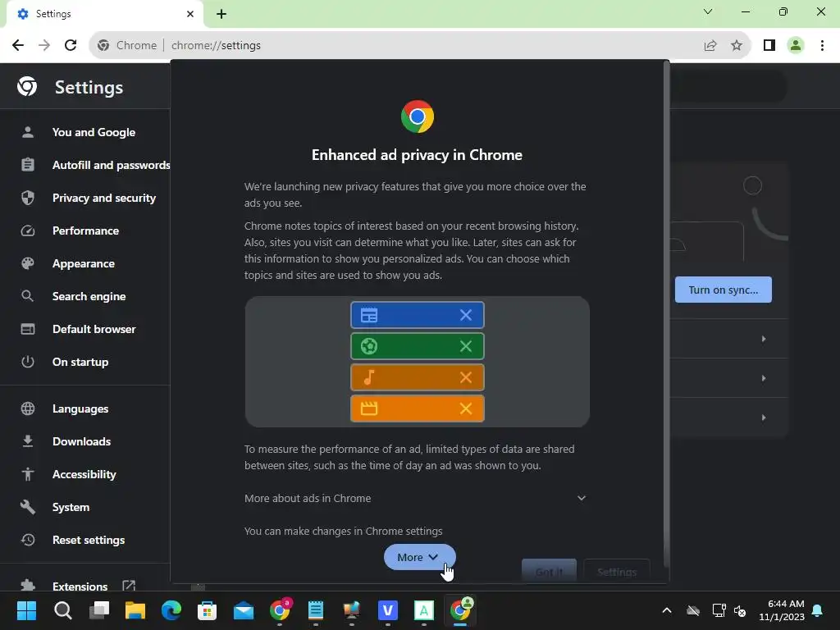Image resolution: width=840 pixels, height=630 pixels.
Task: Close the Settings tab
Action: click(x=190, y=14)
